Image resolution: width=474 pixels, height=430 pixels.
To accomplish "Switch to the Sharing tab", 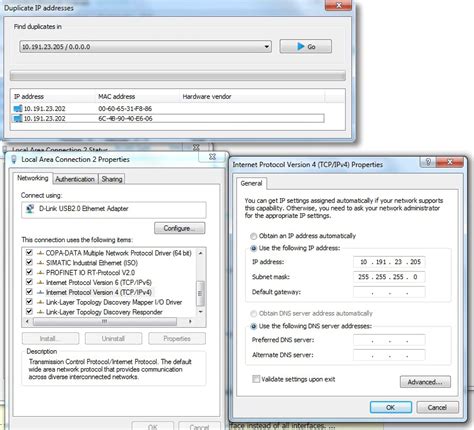I will [x=112, y=179].
